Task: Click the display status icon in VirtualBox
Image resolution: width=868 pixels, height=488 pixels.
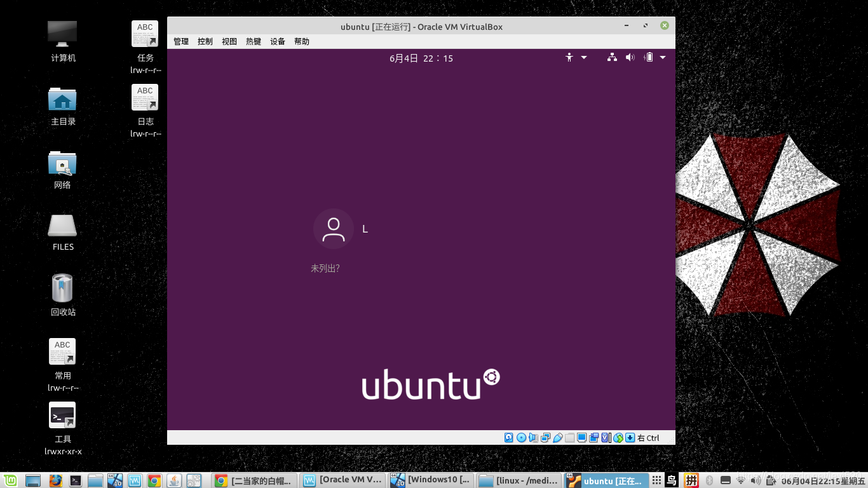Action: (x=581, y=438)
